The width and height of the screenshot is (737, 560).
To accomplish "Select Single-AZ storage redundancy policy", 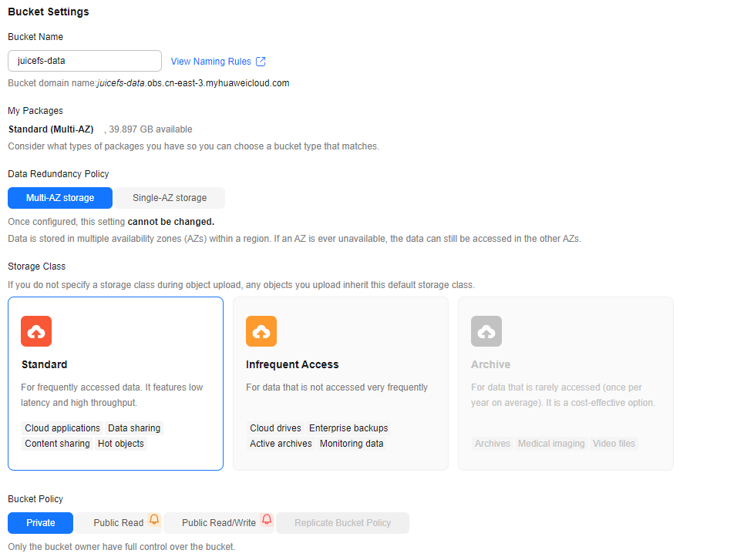I will click(x=170, y=198).
